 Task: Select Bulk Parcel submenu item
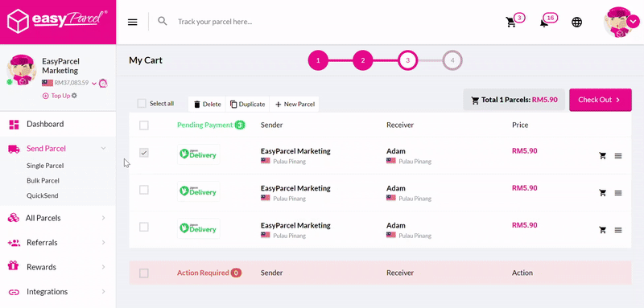click(x=43, y=180)
